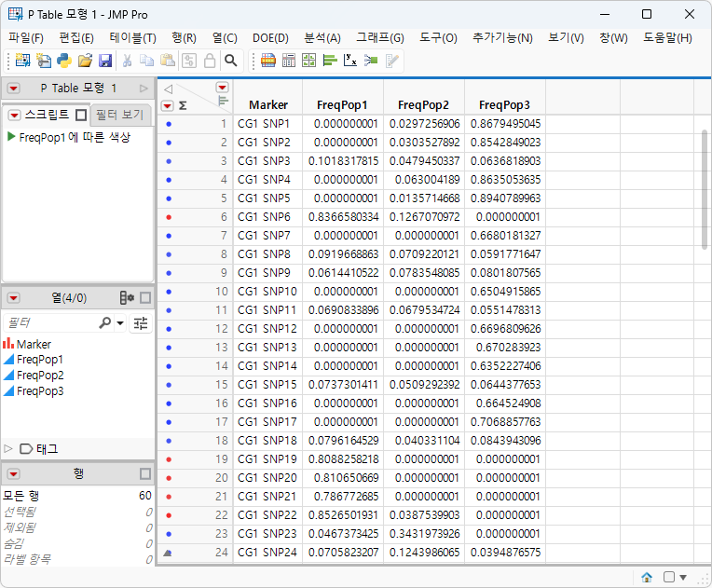The width and height of the screenshot is (712, 588).
Task: Open the 도움말(H) menu
Action: [x=667, y=37]
